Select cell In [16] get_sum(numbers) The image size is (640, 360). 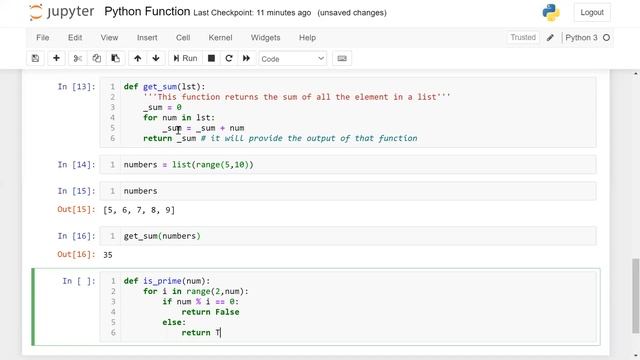(348, 236)
